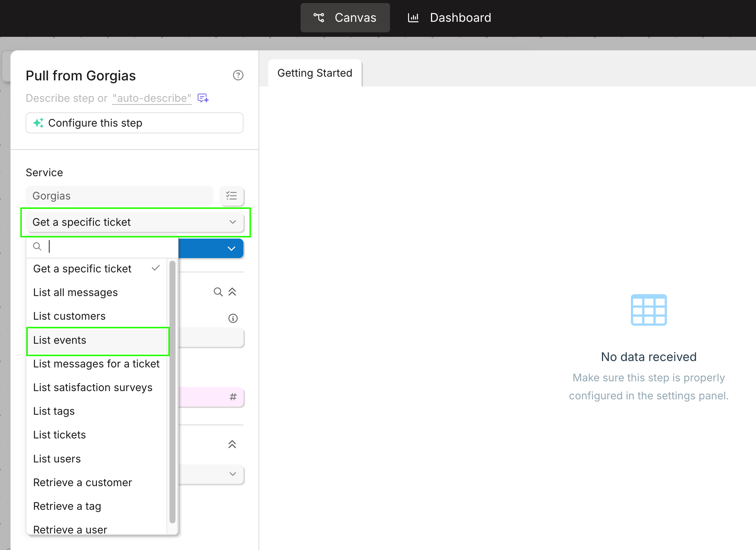
Task: Click the info circle icon
Action: tap(233, 318)
